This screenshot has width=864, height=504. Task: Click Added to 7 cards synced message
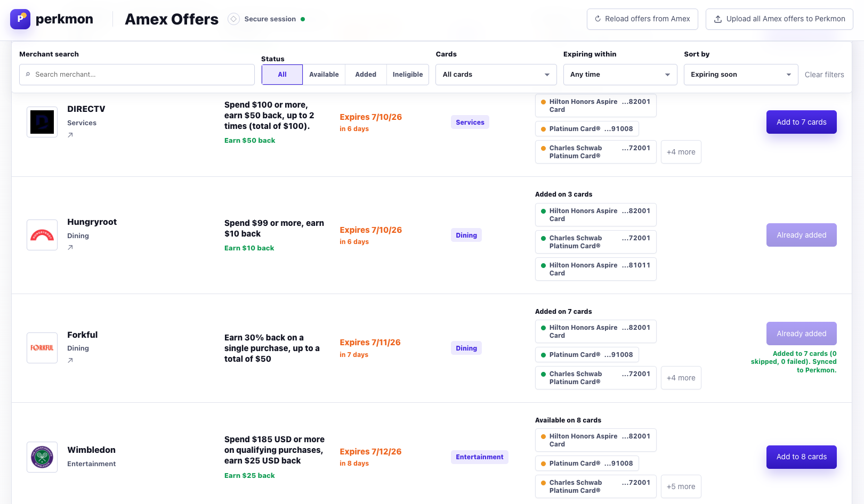point(794,362)
